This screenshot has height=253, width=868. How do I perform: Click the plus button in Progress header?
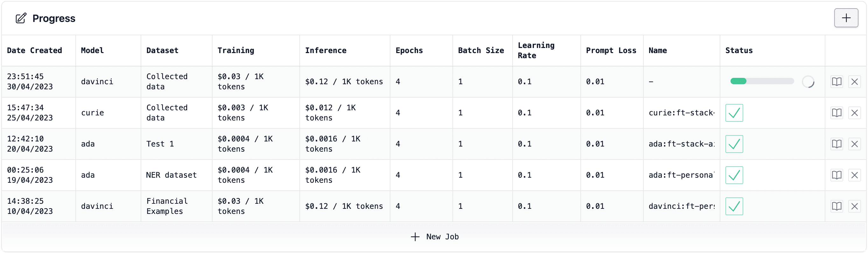[x=846, y=18]
